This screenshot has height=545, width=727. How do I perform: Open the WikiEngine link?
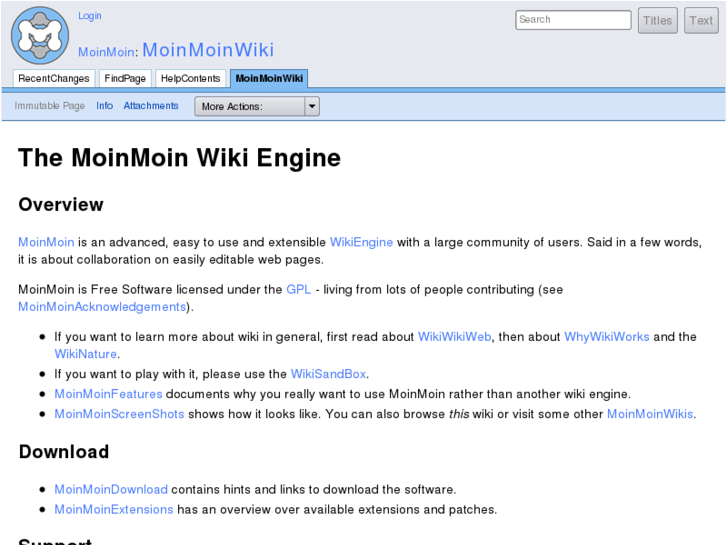click(x=361, y=242)
